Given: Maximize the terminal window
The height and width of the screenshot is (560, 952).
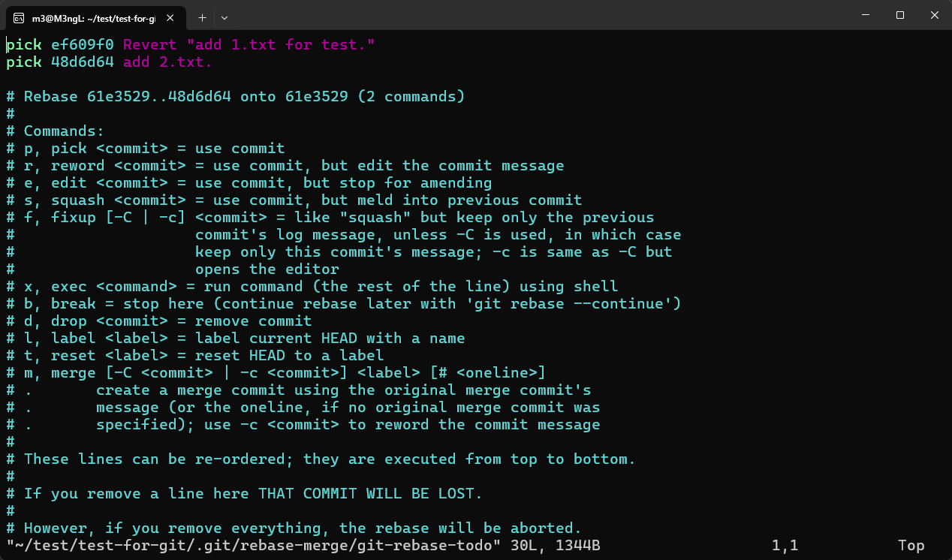Looking at the screenshot, I should pyautogui.click(x=900, y=16).
